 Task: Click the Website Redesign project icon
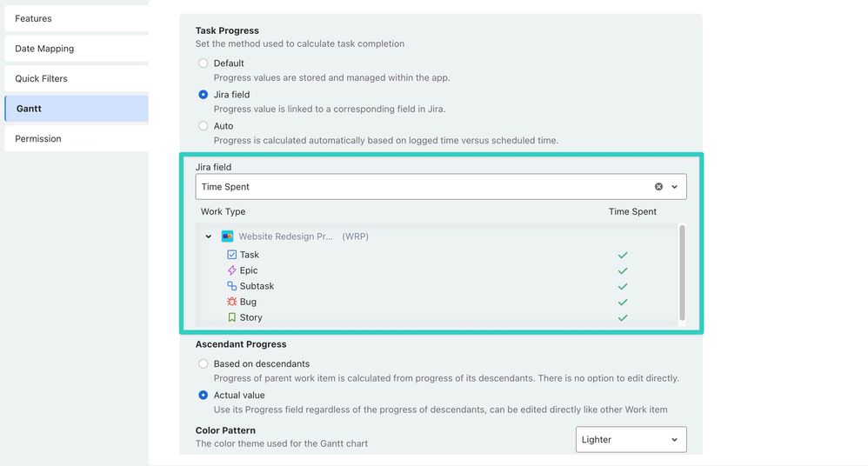click(227, 236)
